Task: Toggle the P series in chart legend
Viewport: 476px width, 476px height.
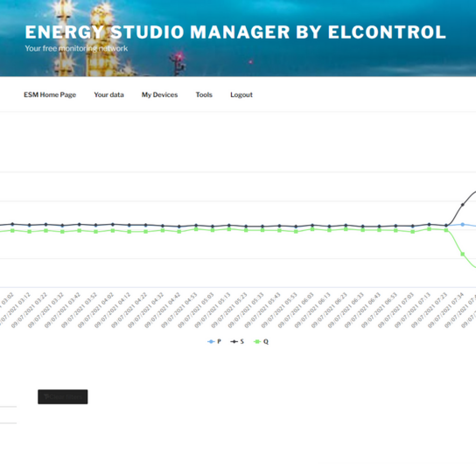Action: 214,342
